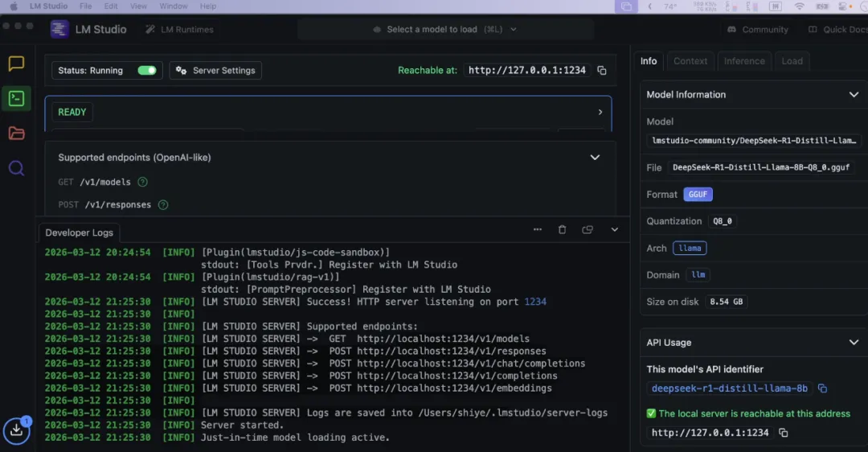Open the Edit menu
The height and width of the screenshot is (452, 868).
point(111,6)
